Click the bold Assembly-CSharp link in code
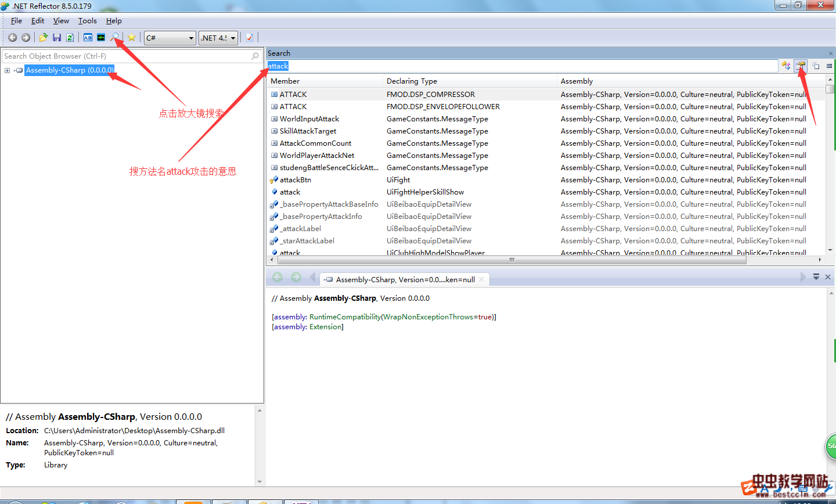The image size is (836, 504). [x=345, y=298]
